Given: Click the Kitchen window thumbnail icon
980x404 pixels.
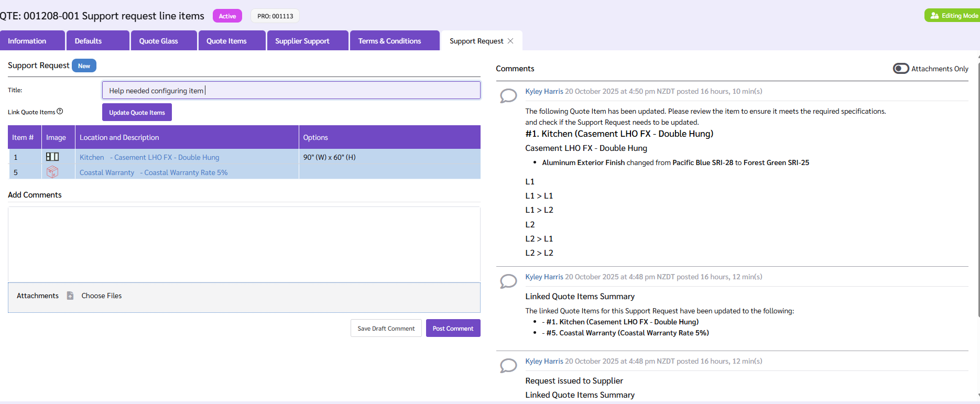Looking at the screenshot, I should point(52,157).
